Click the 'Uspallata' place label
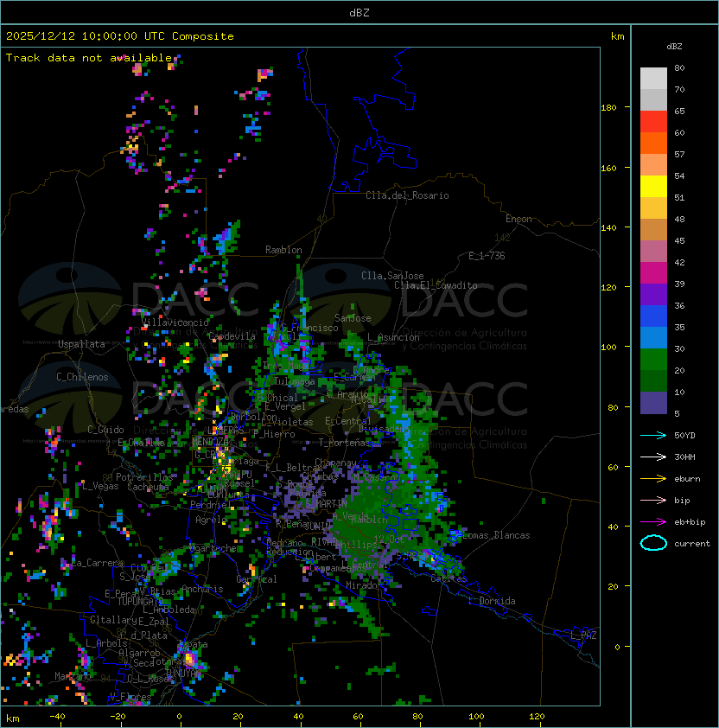 click(81, 344)
